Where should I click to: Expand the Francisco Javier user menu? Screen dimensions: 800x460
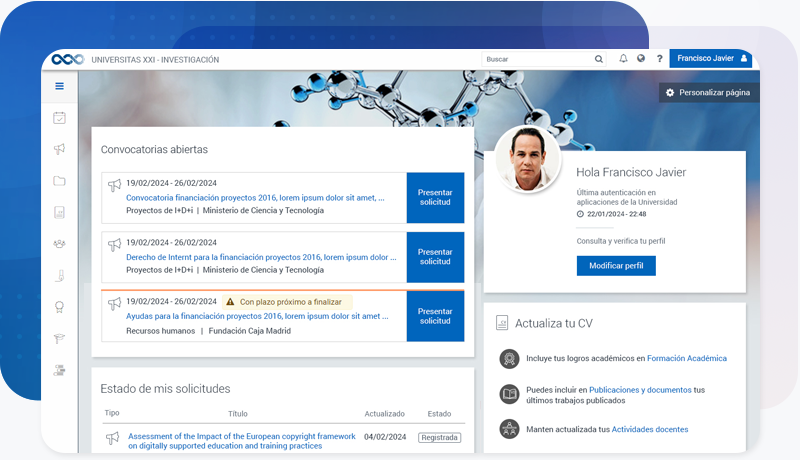pos(712,59)
